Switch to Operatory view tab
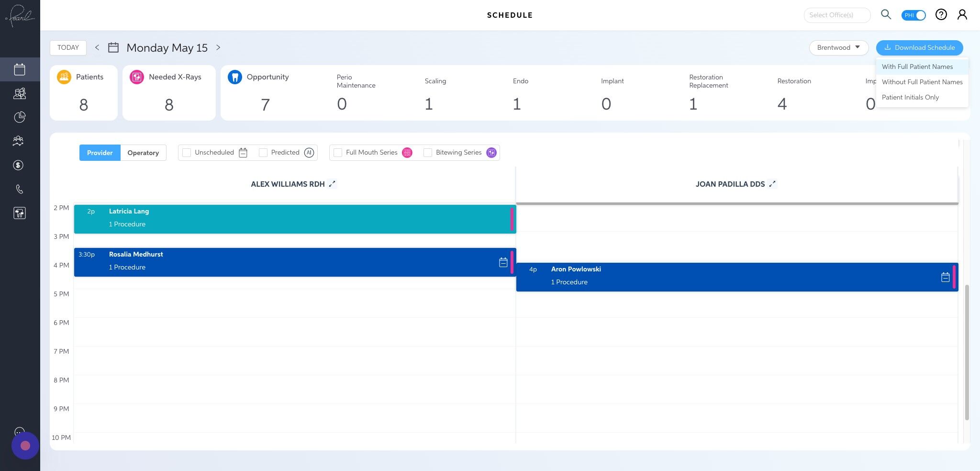The image size is (980, 471). tap(143, 153)
